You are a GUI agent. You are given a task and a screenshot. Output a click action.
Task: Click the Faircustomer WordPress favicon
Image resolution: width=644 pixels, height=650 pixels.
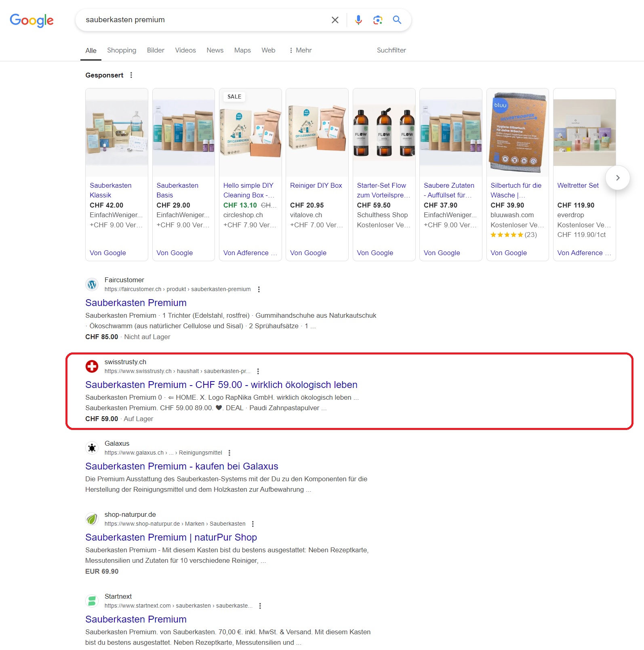click(92, 285)
